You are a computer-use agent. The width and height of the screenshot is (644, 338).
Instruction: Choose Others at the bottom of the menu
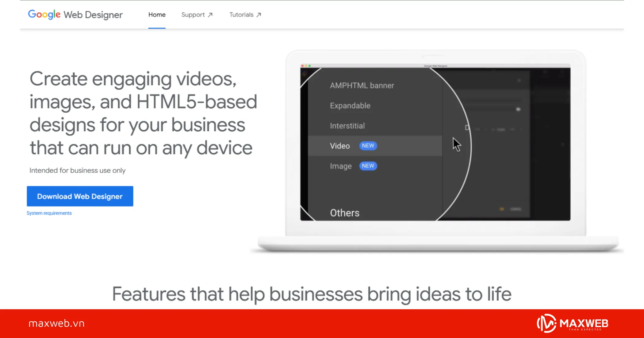click(344, 213)
